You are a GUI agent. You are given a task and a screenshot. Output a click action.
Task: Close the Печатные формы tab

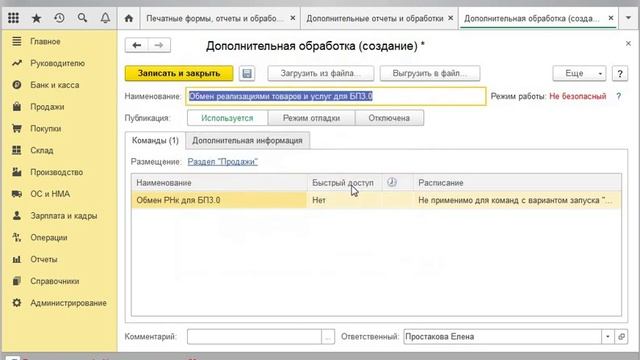tap(293, 18)
